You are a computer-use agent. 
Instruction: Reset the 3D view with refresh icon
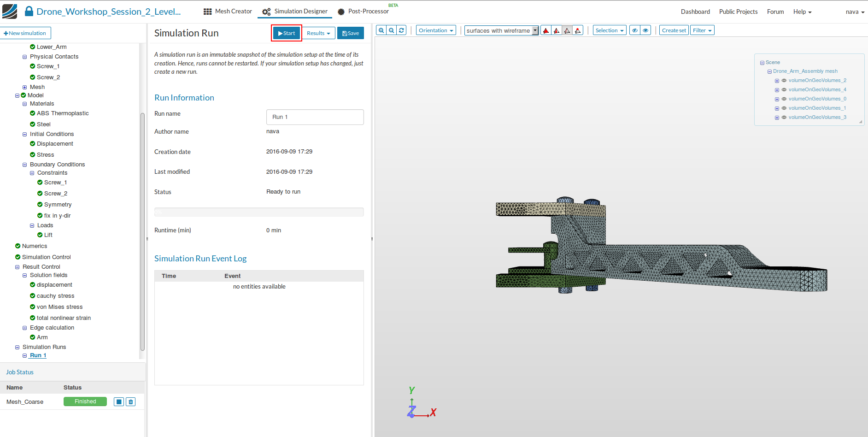(401, 30)
